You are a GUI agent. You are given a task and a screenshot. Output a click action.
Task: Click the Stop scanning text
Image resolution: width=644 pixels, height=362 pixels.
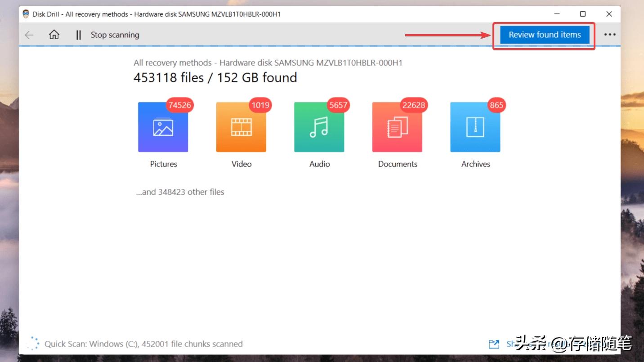point(115,35)
